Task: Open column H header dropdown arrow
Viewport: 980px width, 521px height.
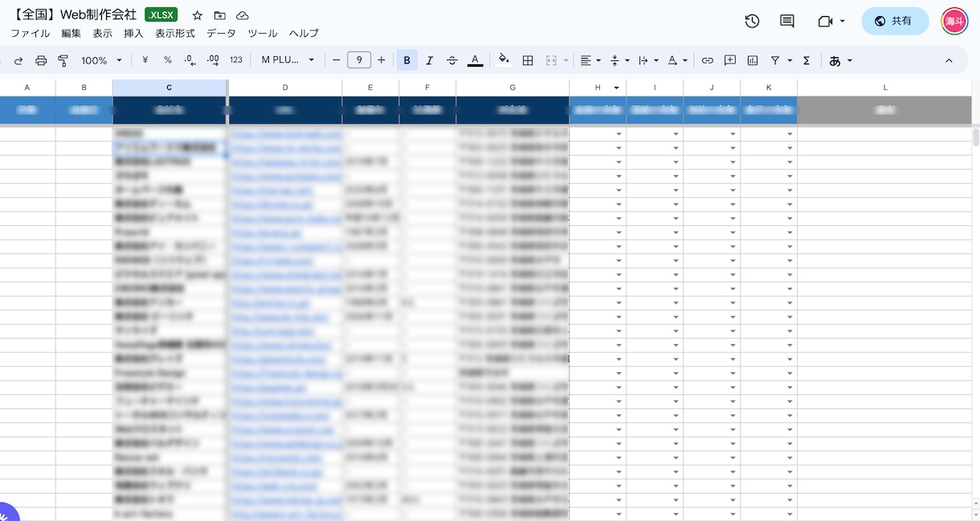Action: pos(617,88)
